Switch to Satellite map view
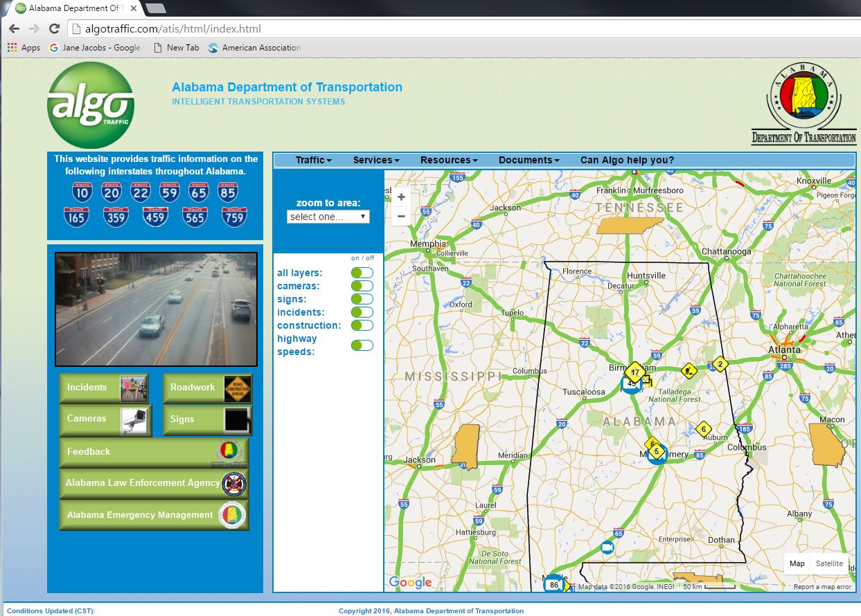 829,563
